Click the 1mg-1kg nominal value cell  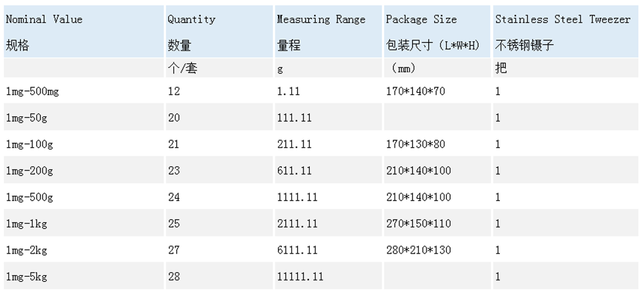tap(84, 223)
